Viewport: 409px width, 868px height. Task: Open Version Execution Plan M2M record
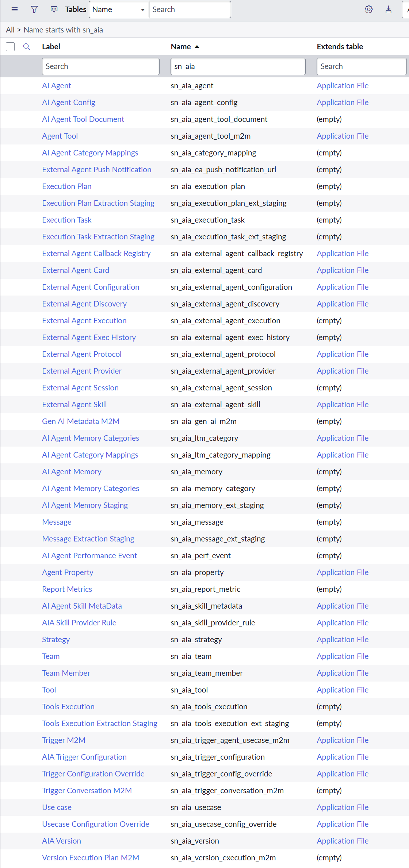(91, 858)
